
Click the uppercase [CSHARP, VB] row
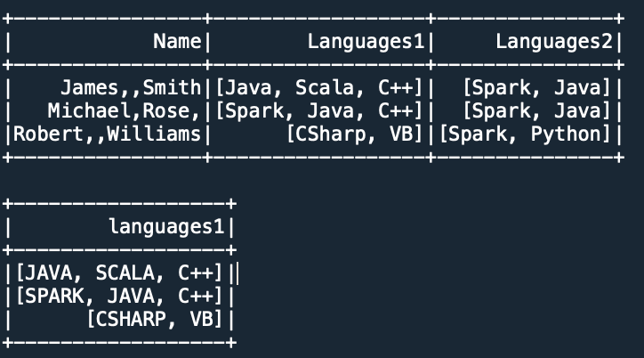154,319
